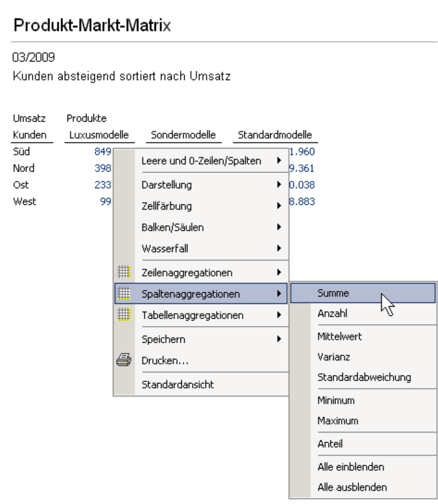Select Standardabweichung in the submenu
The width and height of the screenshot is (438, 504).
click(364, 377)
